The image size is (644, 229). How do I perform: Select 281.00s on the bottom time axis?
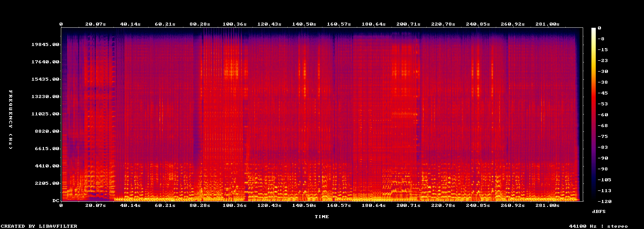tap(548, 205)
